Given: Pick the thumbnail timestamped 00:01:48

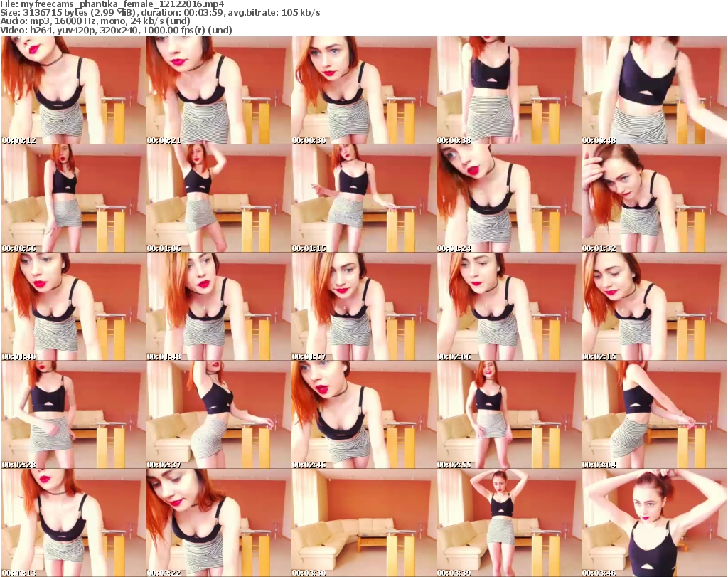Looking at the screenshot, I should 219,307.
